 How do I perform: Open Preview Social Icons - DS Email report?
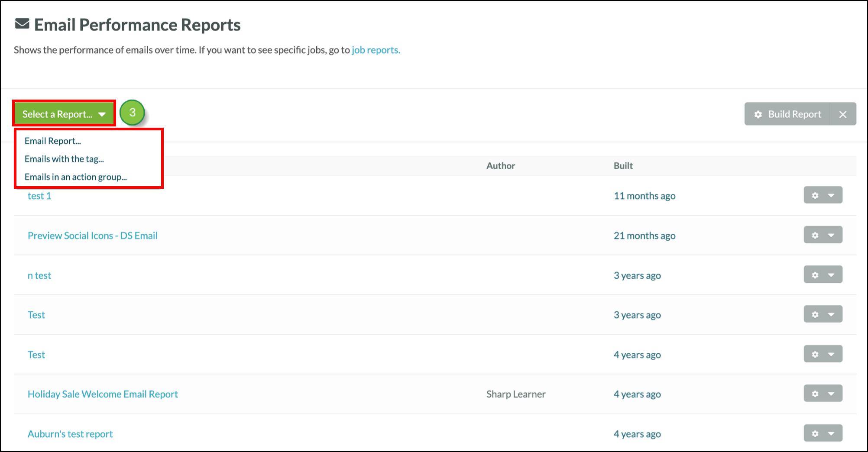tap(93, 236)
